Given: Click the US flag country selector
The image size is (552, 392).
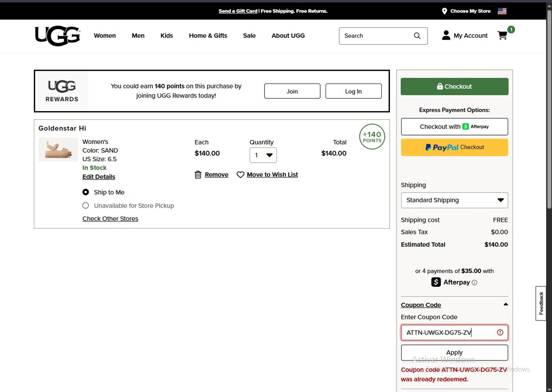Looking at the screenshot, I should 502,11.
